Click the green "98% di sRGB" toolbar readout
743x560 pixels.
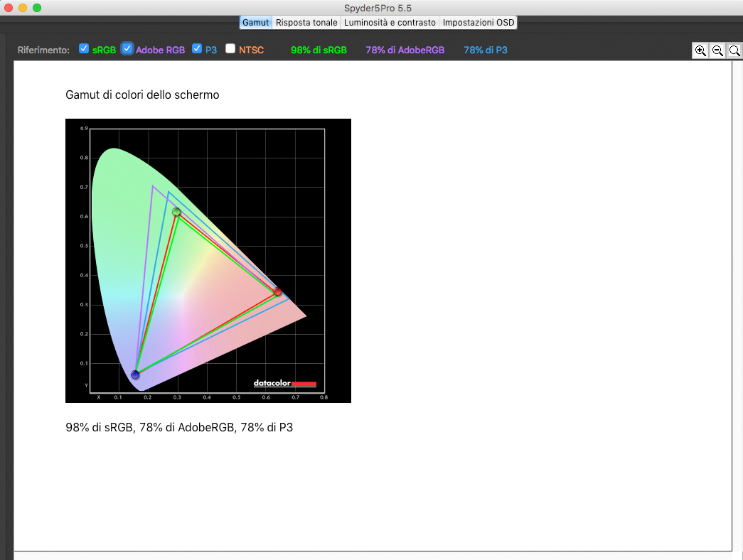pyautogui.click(x=319, y=50)
